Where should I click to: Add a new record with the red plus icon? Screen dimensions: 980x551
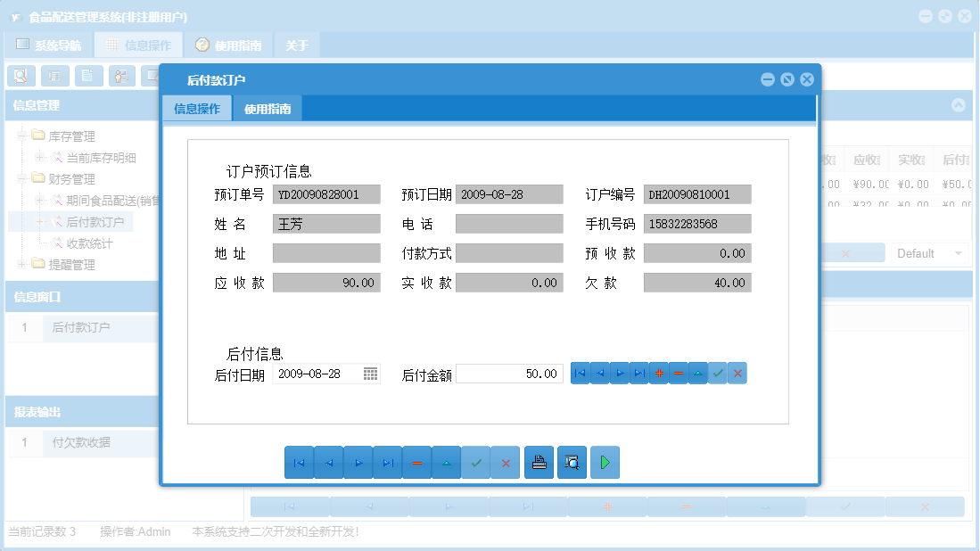(x=659, y=373)
